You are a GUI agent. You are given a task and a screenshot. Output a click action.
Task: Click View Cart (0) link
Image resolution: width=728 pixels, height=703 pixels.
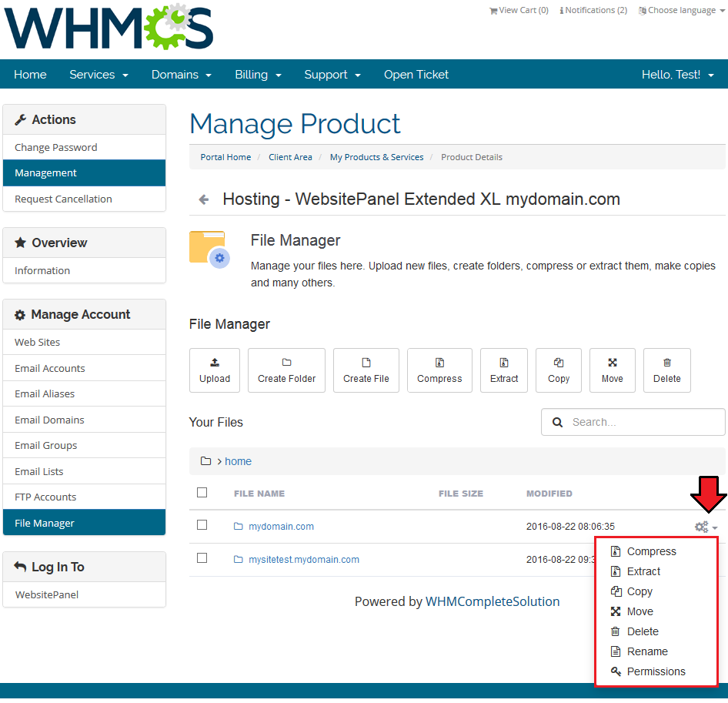coord(519,10)
